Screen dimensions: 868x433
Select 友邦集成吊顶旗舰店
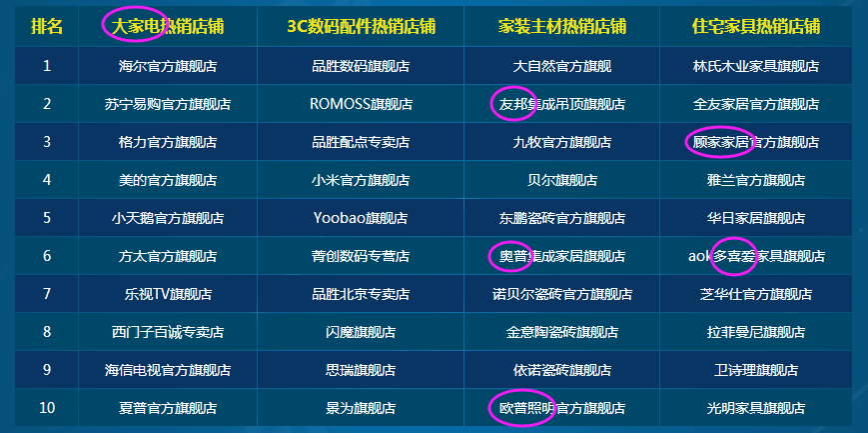coord(562,104)
